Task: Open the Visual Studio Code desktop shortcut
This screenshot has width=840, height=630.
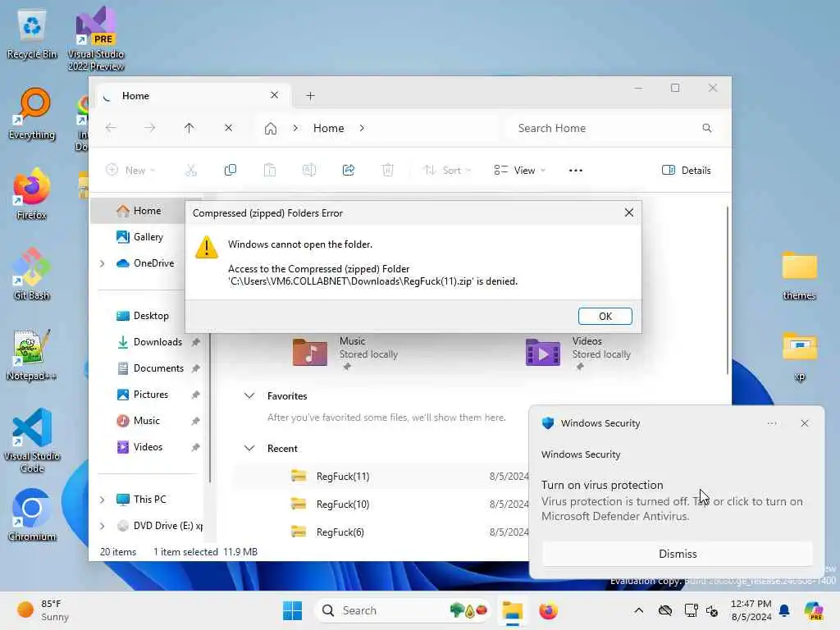Action: click(x=32, y=441)
